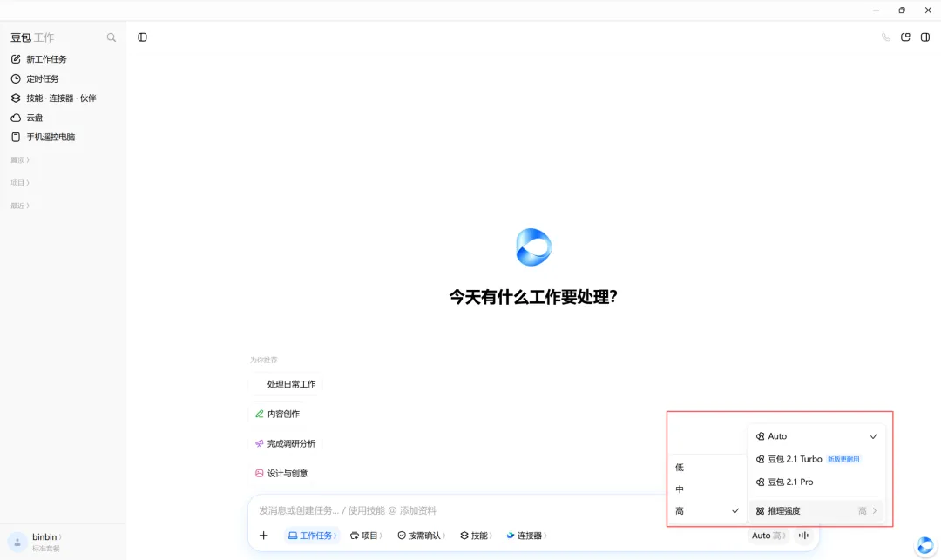
Task: Open the 技能 dropdown in input bar
Action: coord(476,536)
